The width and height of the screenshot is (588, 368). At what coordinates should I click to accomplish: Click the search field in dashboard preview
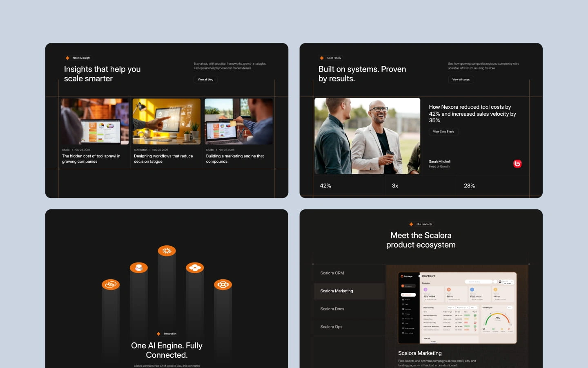click(479, 282)
